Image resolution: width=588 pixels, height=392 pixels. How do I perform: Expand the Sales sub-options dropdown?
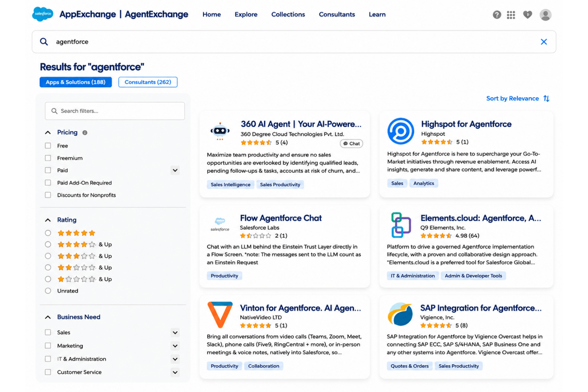tap(175, 332)
